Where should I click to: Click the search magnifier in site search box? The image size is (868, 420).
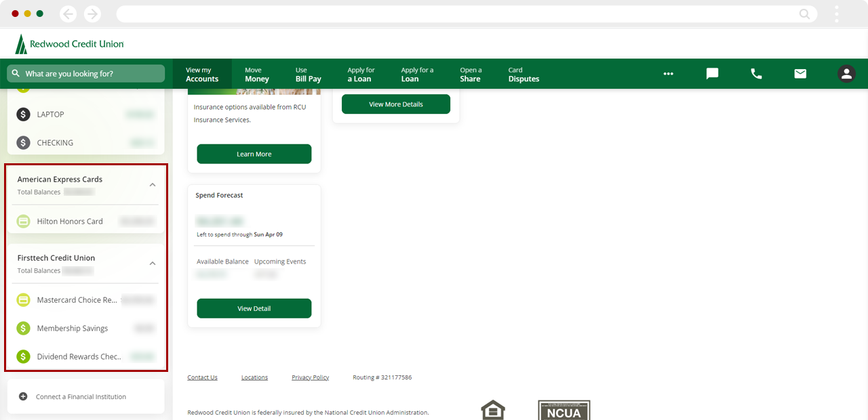(x=16, y=73)
